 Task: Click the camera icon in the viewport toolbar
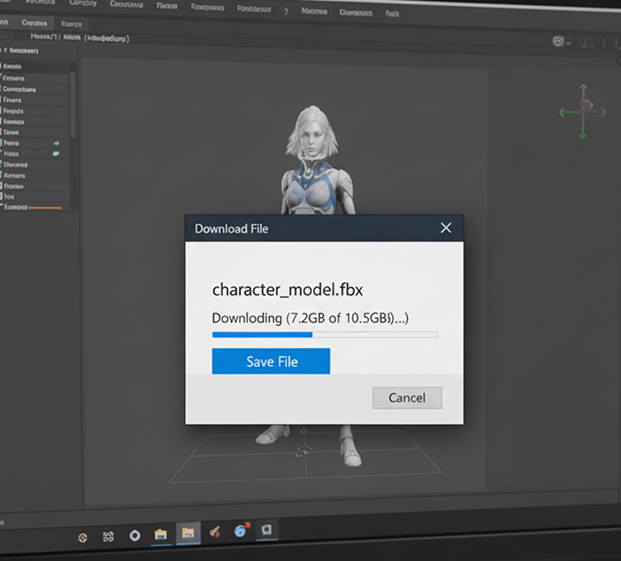tap(559, 42)
